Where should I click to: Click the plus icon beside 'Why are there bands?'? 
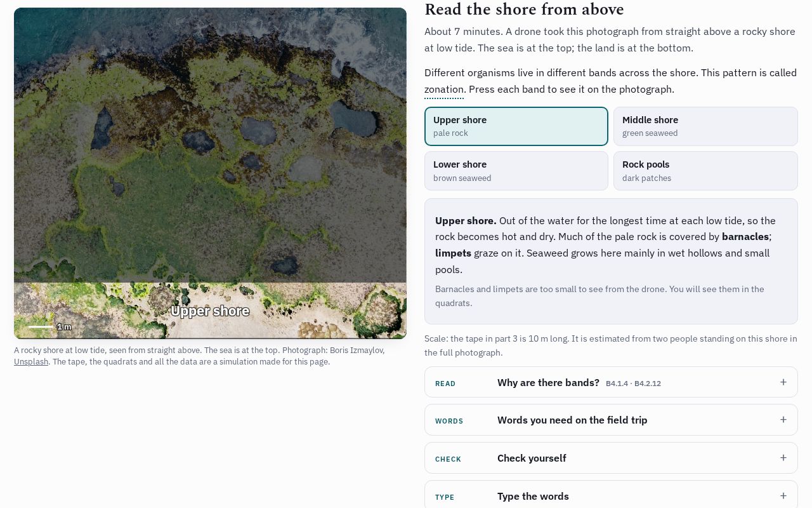pos(783,382)
